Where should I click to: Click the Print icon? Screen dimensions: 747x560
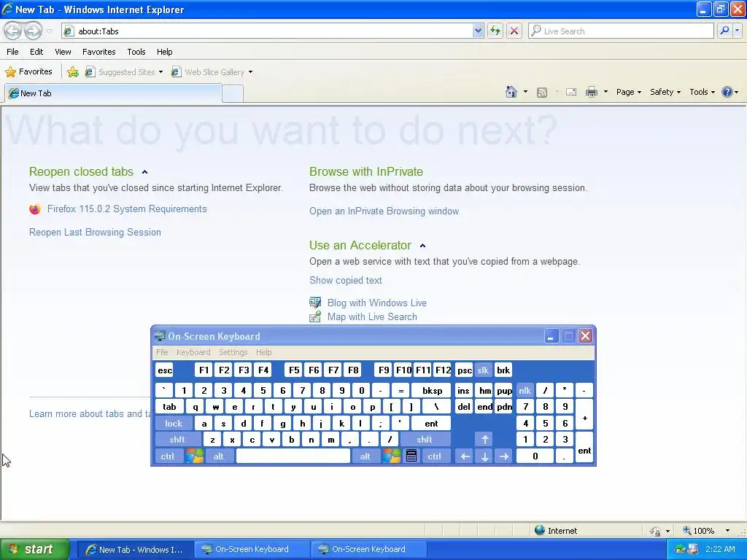(591, 92)
